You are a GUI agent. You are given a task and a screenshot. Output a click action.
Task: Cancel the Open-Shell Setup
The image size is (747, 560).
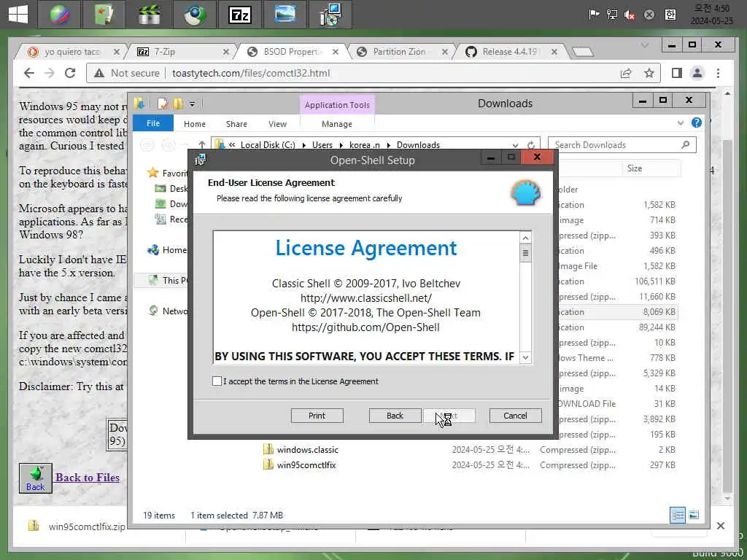[x=515, y=416]
